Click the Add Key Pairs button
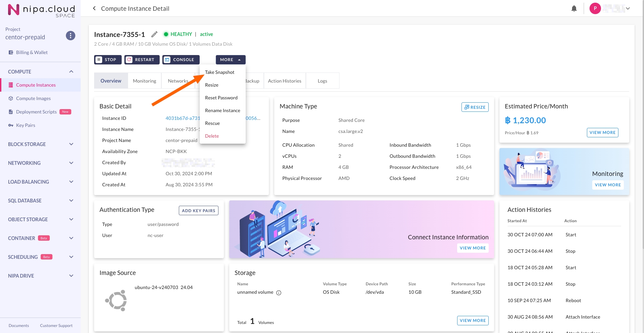The width and height of the screenshot is (644, 333). click(198, 210)
